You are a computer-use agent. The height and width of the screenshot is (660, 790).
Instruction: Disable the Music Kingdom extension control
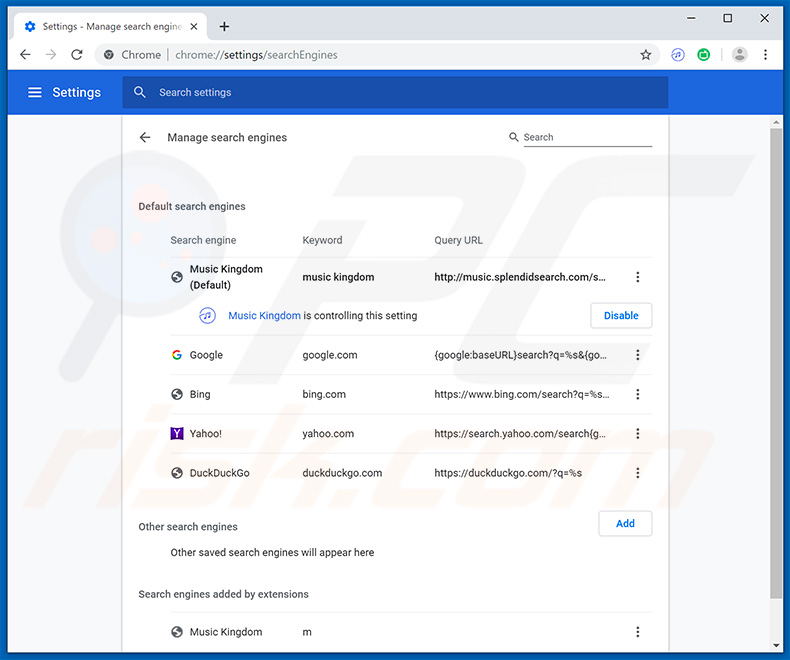point(621,316)
